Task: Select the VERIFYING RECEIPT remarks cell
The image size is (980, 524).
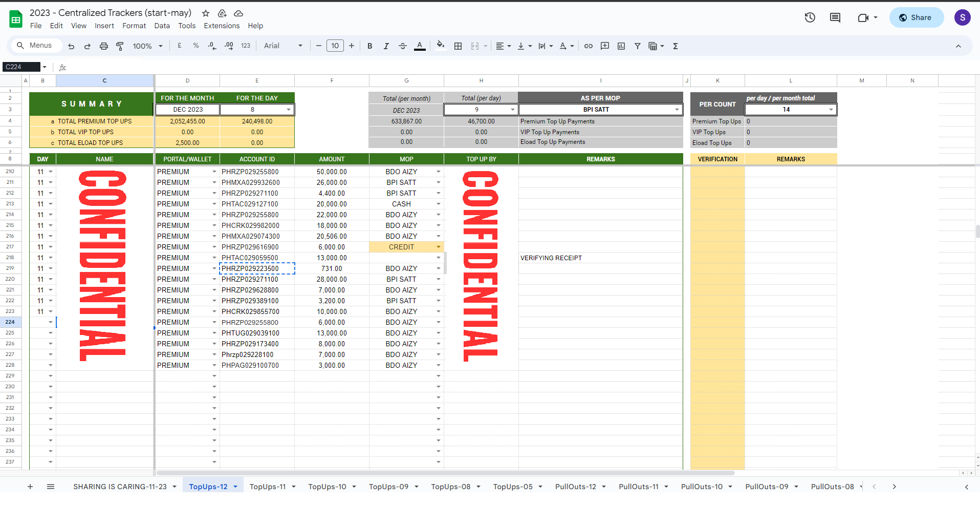Action: coord(601,258)
